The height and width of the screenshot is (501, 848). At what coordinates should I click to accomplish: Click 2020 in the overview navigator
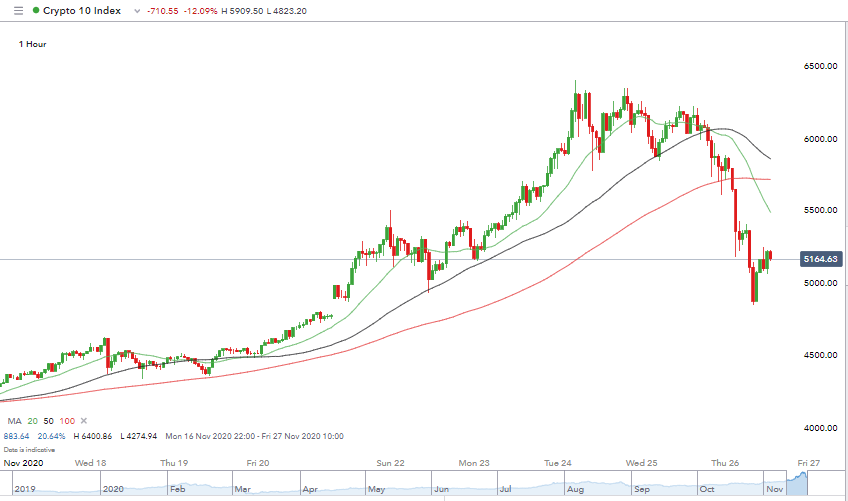click(x=113, y=489)
